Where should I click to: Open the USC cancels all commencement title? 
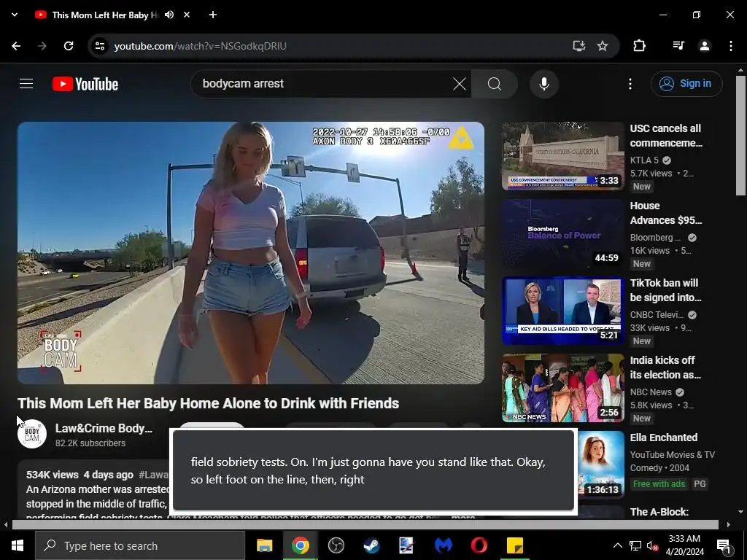coord(666,136)
